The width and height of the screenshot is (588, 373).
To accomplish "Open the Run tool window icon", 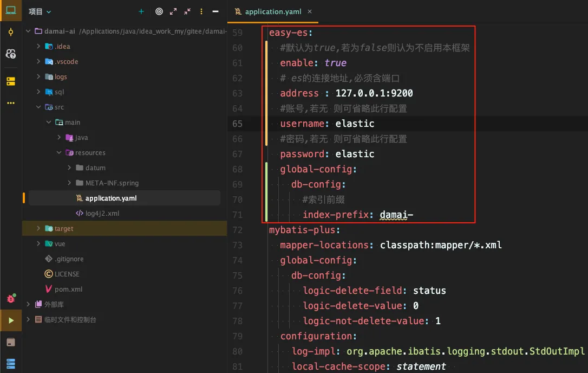I will pos(11,320).
